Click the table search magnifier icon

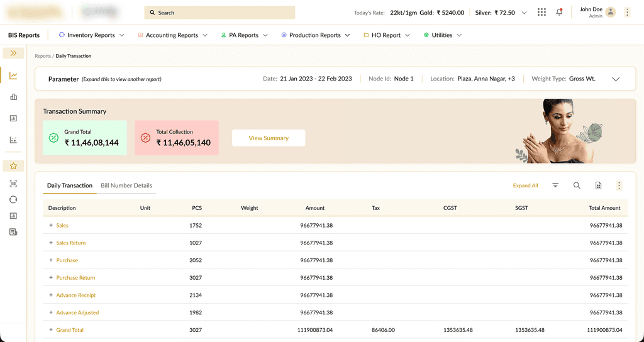click(577, 185)
